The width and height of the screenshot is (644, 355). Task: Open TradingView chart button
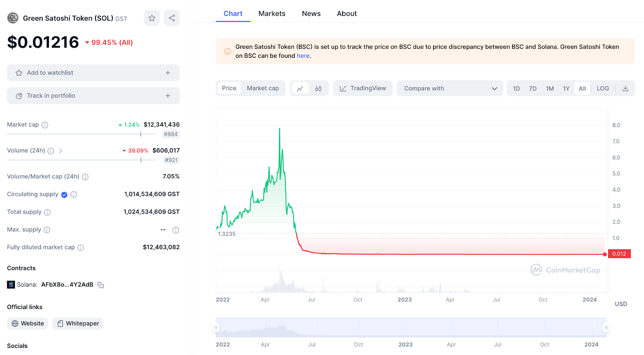(x=363, y=88)
